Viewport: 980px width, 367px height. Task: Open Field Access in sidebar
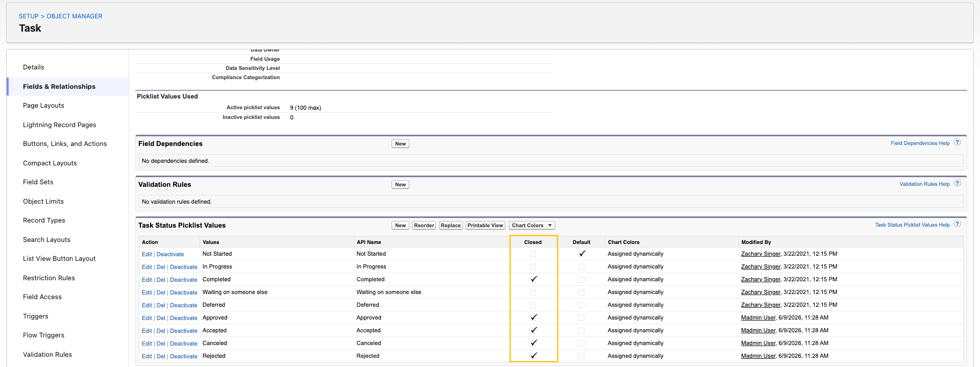42,297
